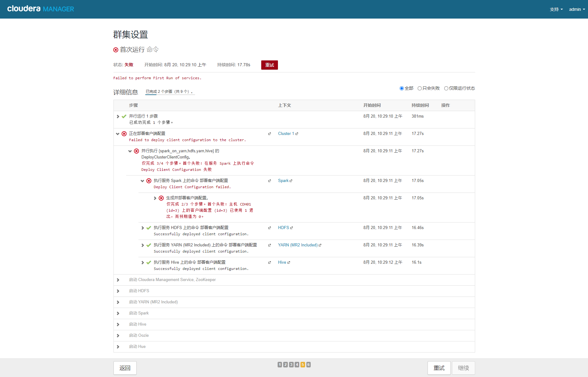The height and width of the screenshot is (377, 588).
Task: Open Spark step details in new window icon
Action: [270, 181]
